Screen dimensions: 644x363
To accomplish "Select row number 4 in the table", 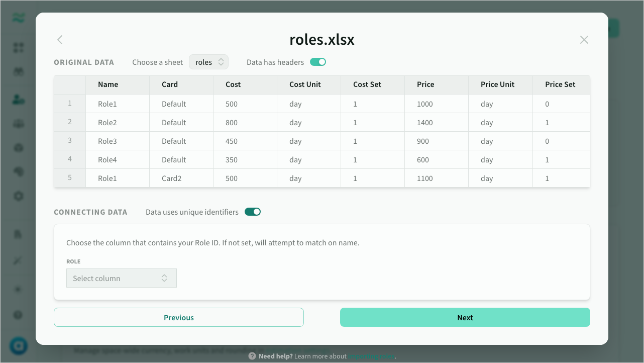I will (x=70, y=159).
